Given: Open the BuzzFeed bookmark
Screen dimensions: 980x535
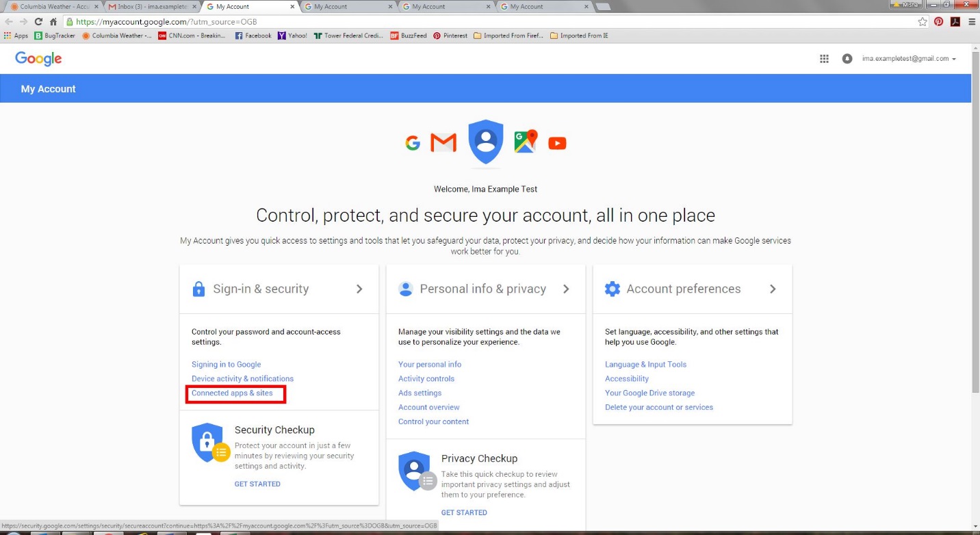Looking at the screenshot, I should (x=409, y=36).
